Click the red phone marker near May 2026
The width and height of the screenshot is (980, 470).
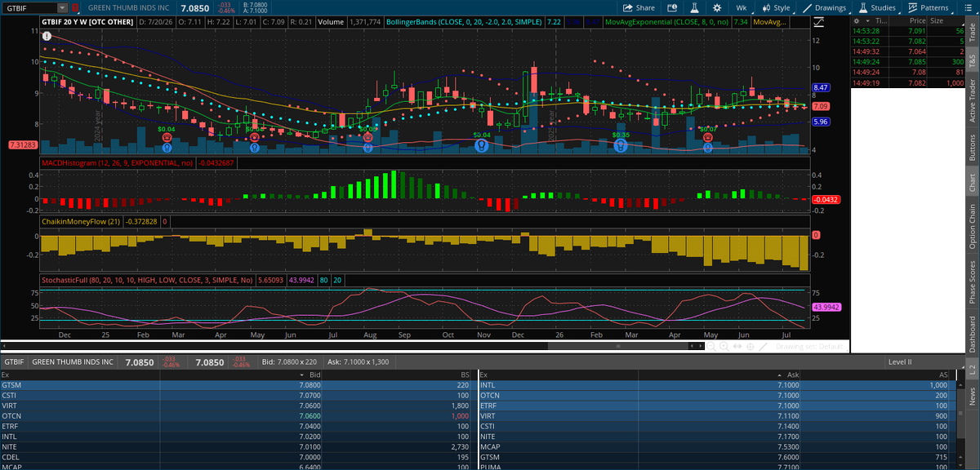708,138
